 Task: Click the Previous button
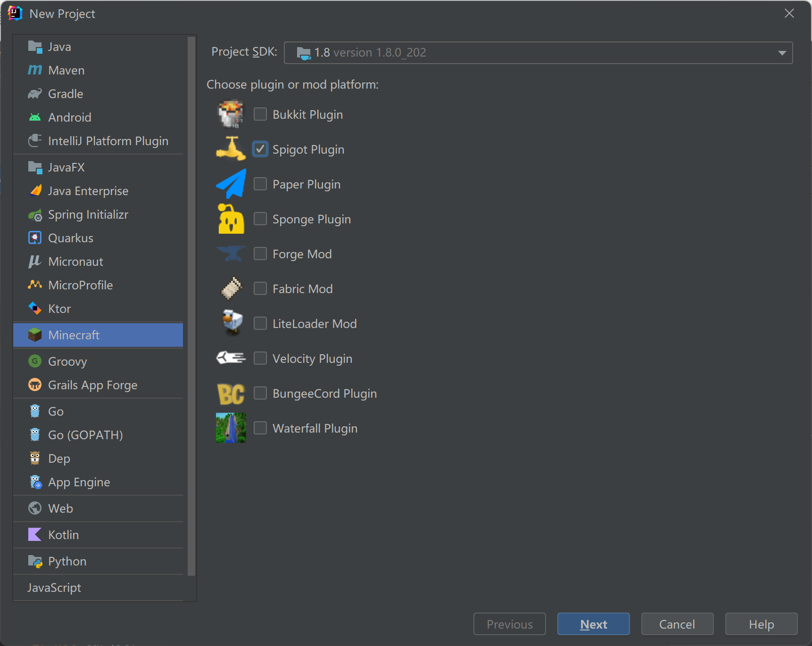pyautogui.click(x=509, y=624)
